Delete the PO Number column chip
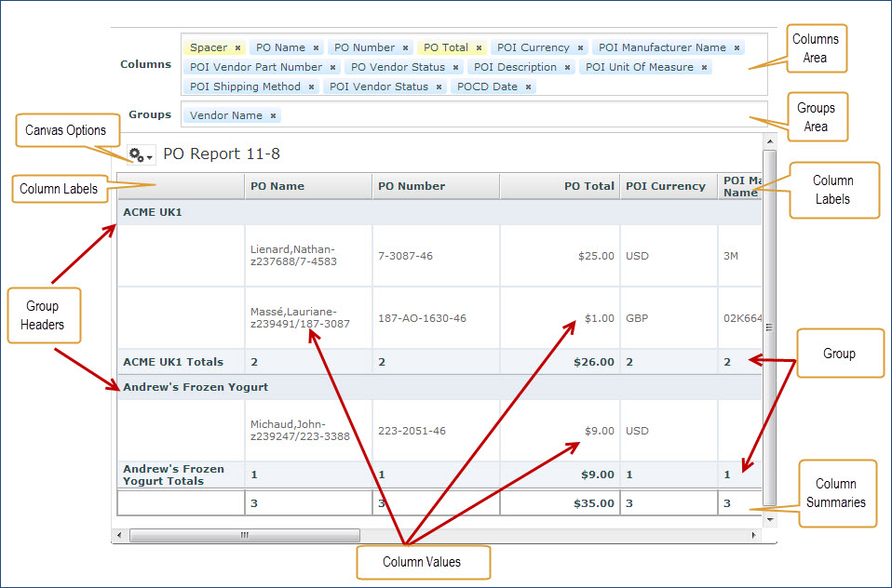The height and width of the screenshot is (588, 892). (x=405, y=47)
